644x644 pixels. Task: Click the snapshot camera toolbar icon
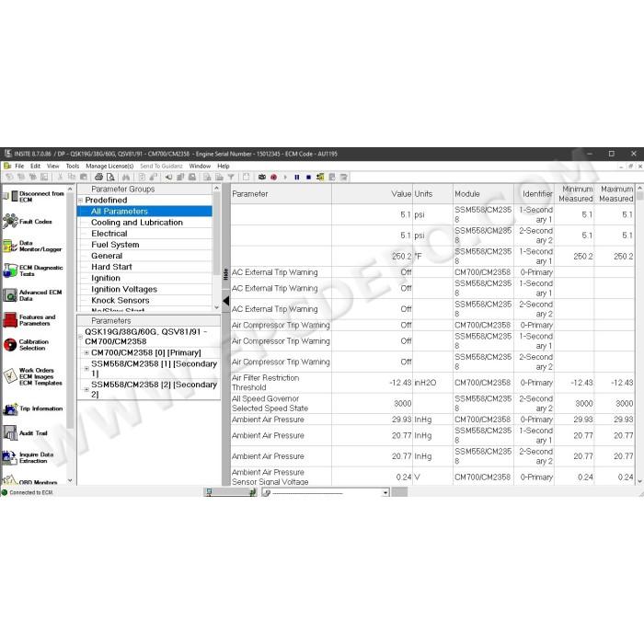[x=261, y=177]
